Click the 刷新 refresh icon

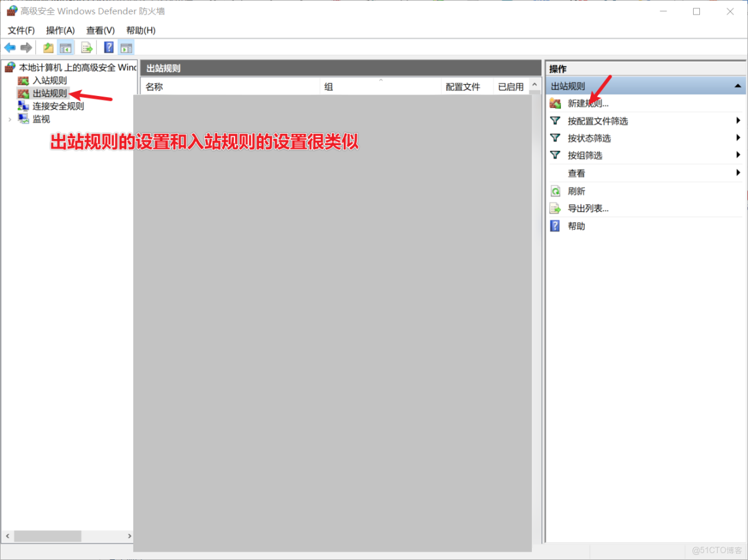click(555, 191)
